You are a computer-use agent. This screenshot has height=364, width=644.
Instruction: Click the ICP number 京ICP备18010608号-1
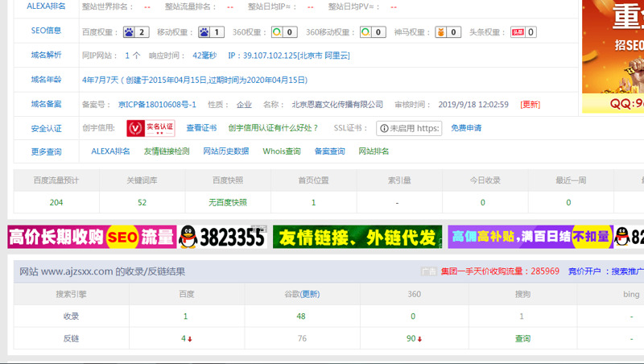[x=156, y=105]
